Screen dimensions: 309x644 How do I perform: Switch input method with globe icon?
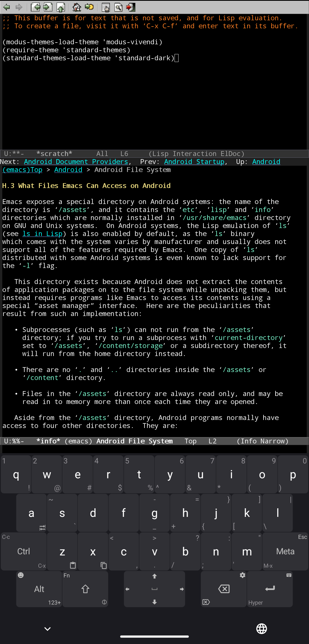(262, 629)
